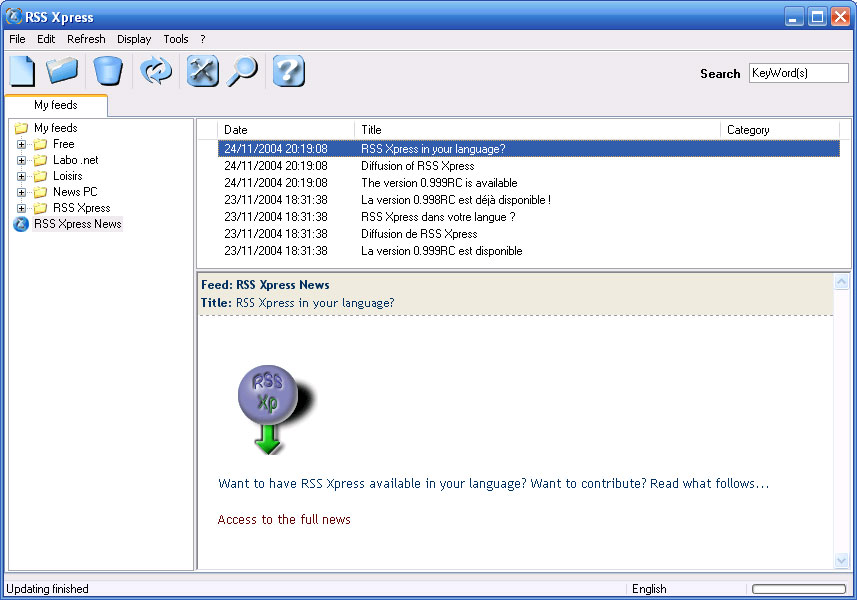
Task: Open the Refresh menu
Action: coord(86,39)
